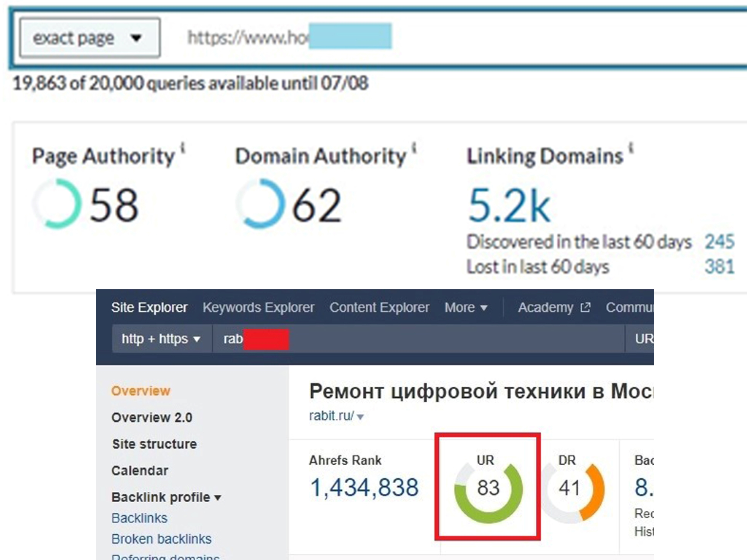Expand the More menu in navigation
The image size is (747, 560).
(466, 307)
